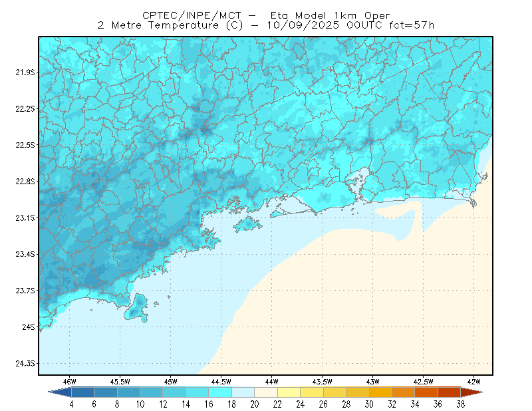Click the 43W longitude label
532x411 pixels.
tap(373, 382)
